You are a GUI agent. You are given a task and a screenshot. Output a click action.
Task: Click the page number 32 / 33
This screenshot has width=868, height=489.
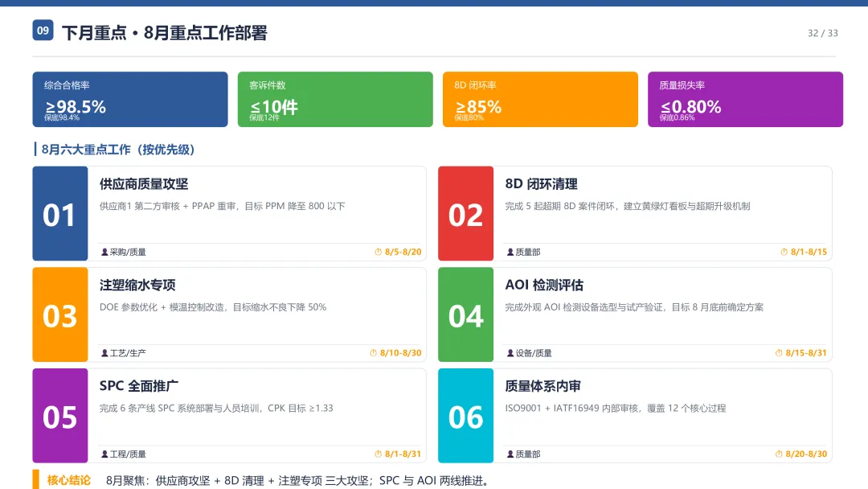(x=823, y=33)
